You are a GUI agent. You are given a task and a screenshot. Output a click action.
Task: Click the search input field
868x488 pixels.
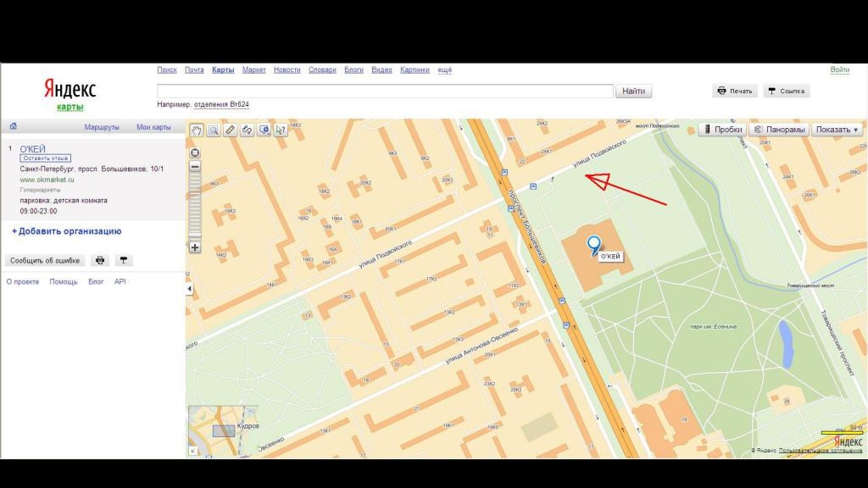(386, 91)
